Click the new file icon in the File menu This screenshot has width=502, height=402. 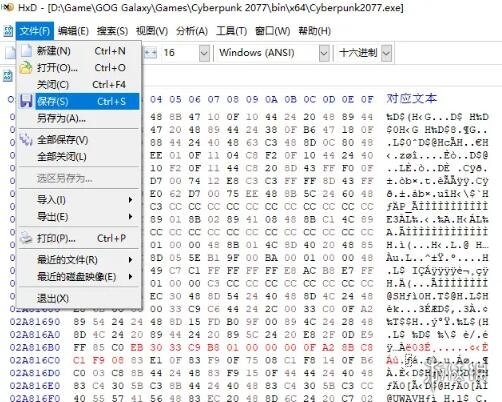(26, 51)
